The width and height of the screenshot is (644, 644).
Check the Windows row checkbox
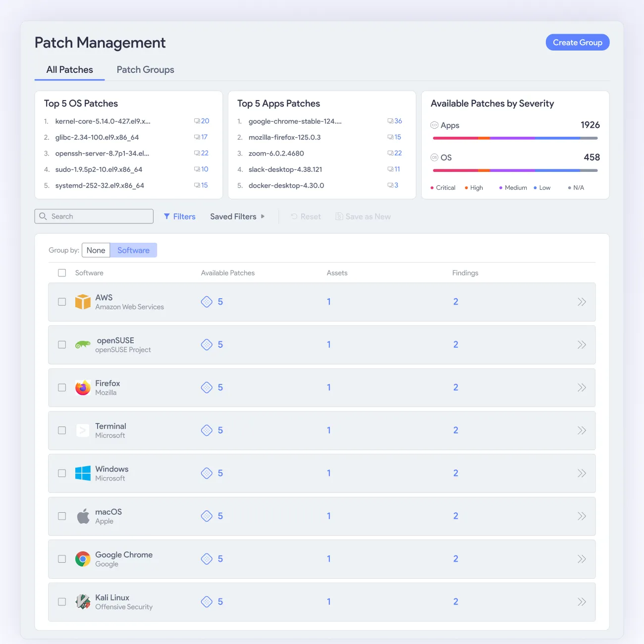(62, 473)
